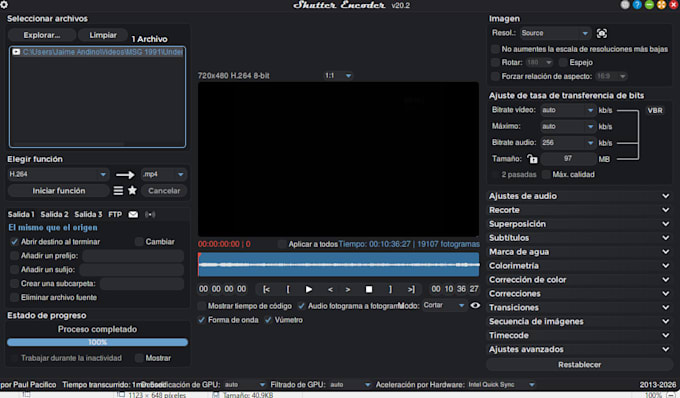The height and width of the screenshot is (398, 680).
Task: Expand the Recorte section
Action: (x=579, y=210)
